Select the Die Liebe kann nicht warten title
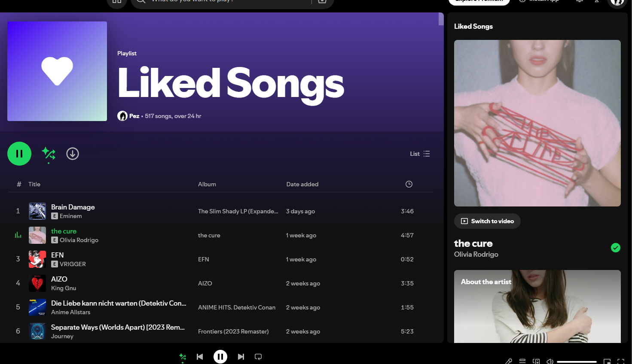Image resolution: width=632 pixels, height=364 pixels. point(119,303)
